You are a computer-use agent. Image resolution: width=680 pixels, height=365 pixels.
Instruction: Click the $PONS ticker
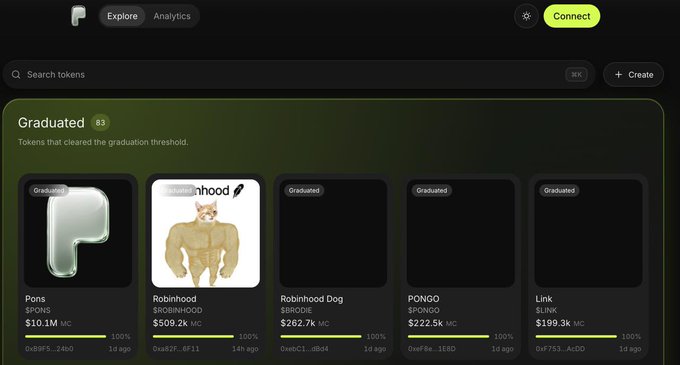coord(38,310)
